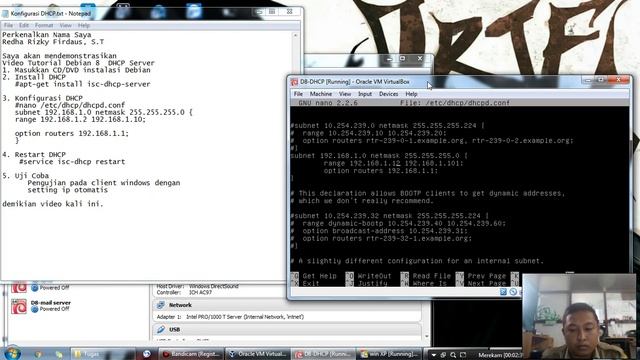Open Format menu in Notepad
The image size is (640, 360).
[44, 25]
